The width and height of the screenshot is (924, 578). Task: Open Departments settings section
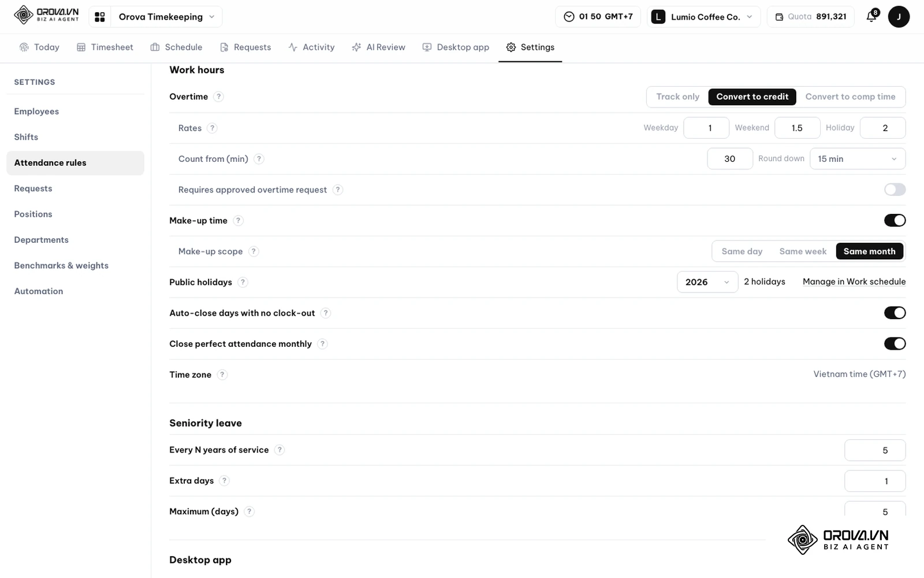(x=75, y=240)
